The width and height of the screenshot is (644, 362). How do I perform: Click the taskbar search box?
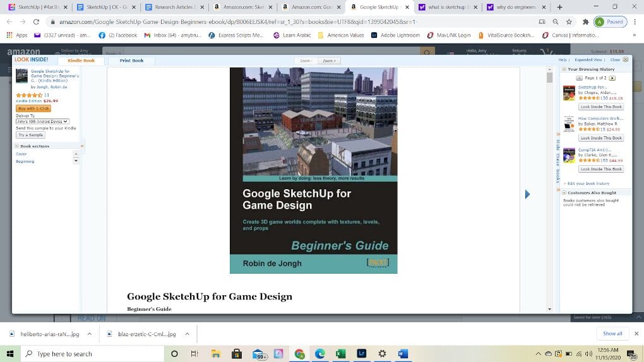point(92,354)
